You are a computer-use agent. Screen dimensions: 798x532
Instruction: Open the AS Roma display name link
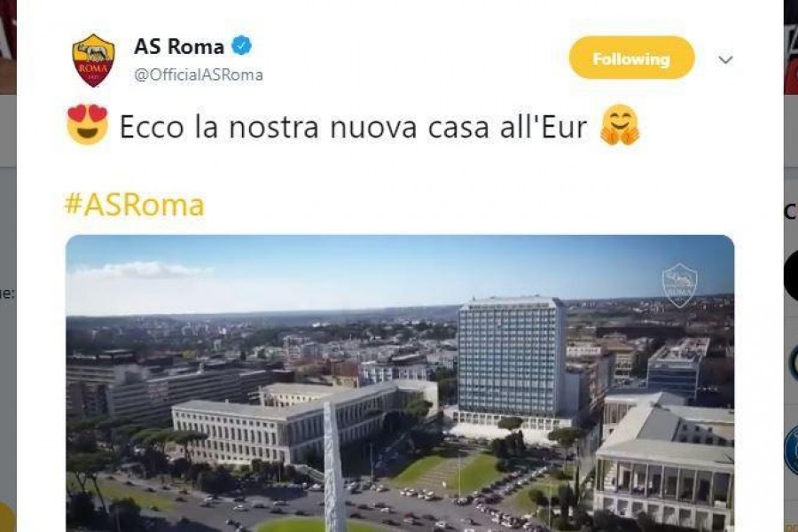click(179, 46)
